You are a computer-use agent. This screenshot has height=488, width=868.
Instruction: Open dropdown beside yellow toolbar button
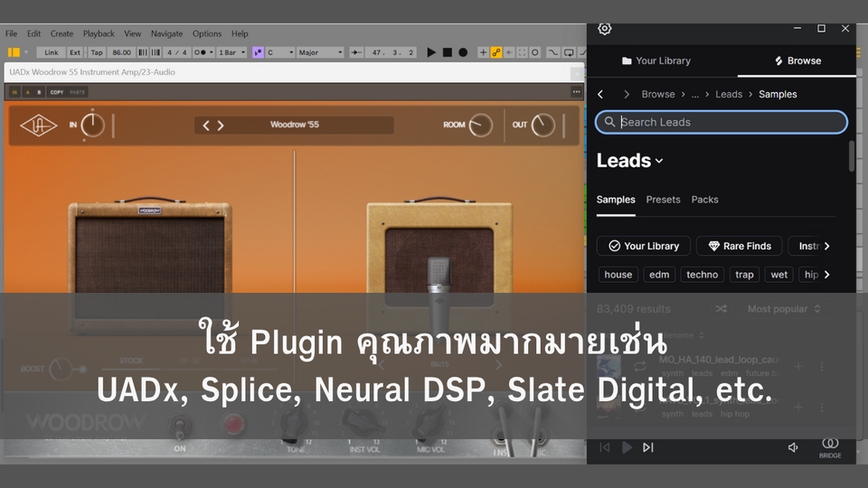click(x=25, y=52)
